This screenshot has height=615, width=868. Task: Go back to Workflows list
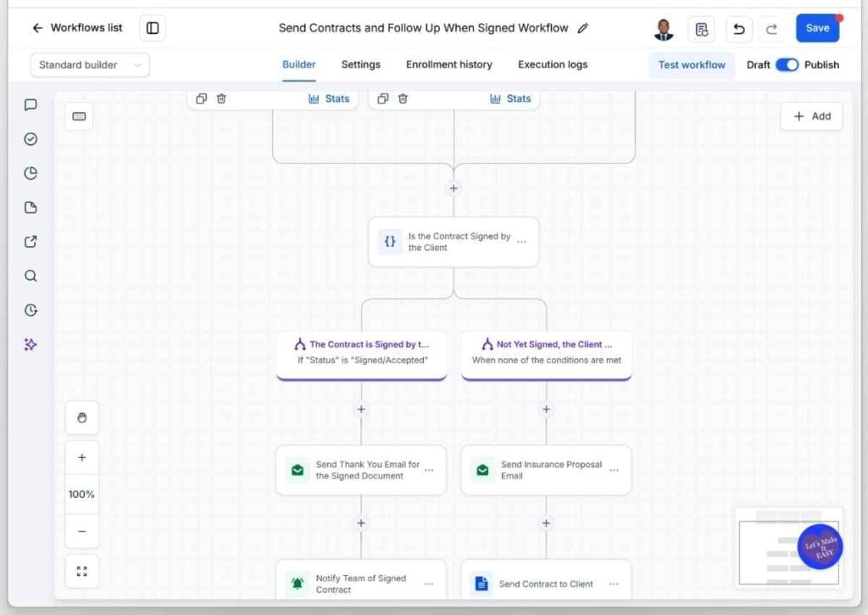77,28
